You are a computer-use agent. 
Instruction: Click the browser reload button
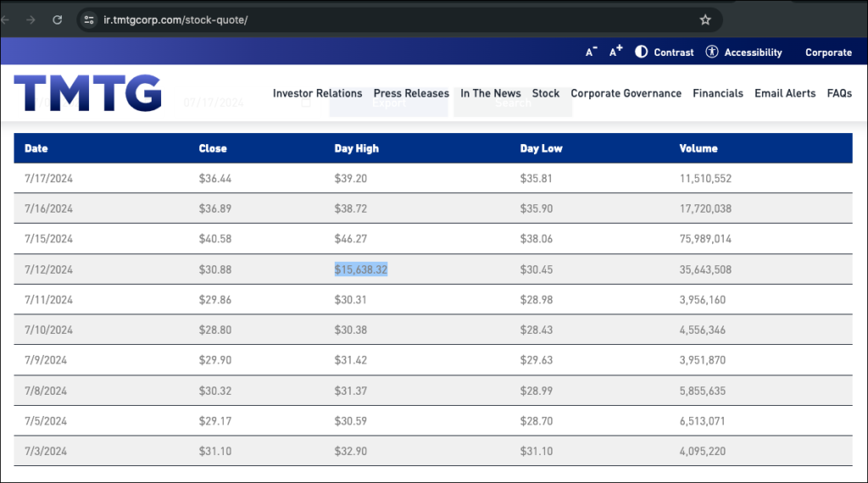(58, 19)
